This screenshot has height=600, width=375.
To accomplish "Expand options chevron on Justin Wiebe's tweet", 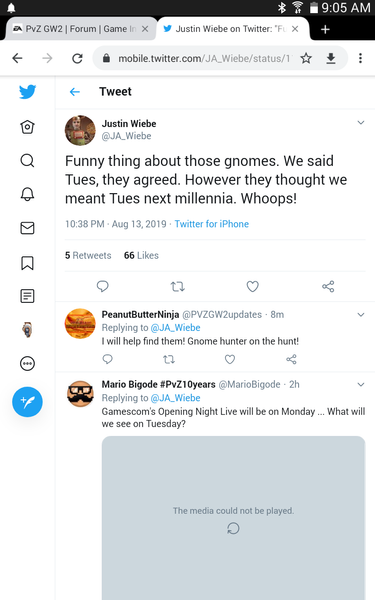I will (x=360, y=122).
